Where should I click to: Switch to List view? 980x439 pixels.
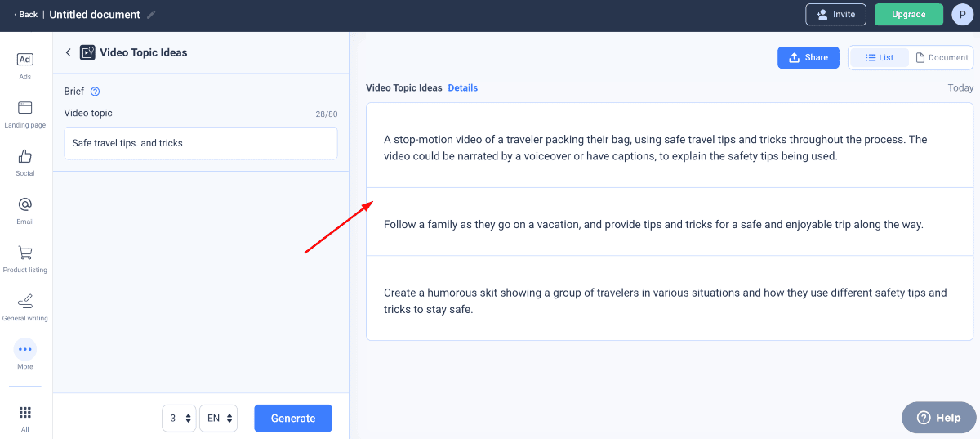(879, 57)
